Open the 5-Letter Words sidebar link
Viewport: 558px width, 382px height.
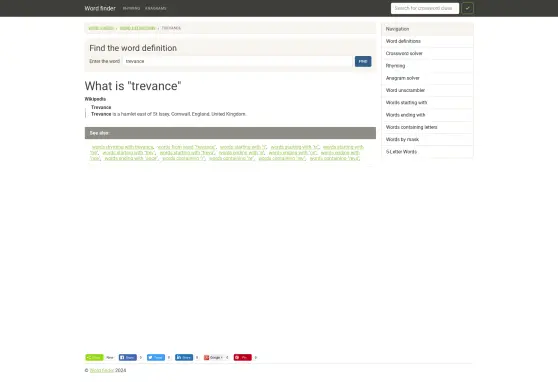coord(427,152)
